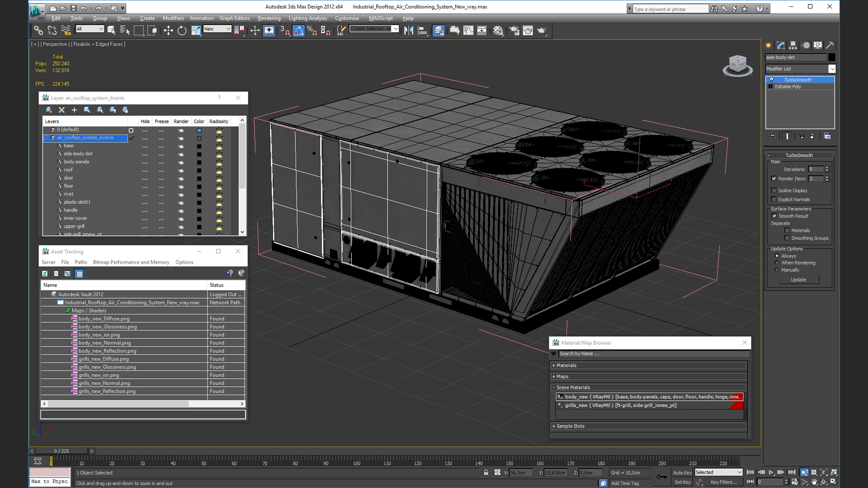This screenshot has width=868, height=488.
Task: Enable Separate by Smoothing Groups checkbox
Action: [x=787, y=238]
